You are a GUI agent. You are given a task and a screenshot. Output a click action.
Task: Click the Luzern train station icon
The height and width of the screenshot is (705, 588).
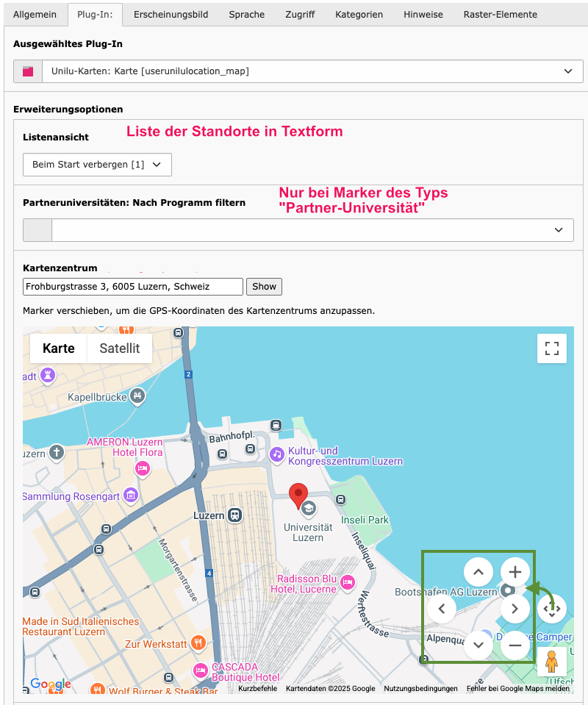[234, 515]
